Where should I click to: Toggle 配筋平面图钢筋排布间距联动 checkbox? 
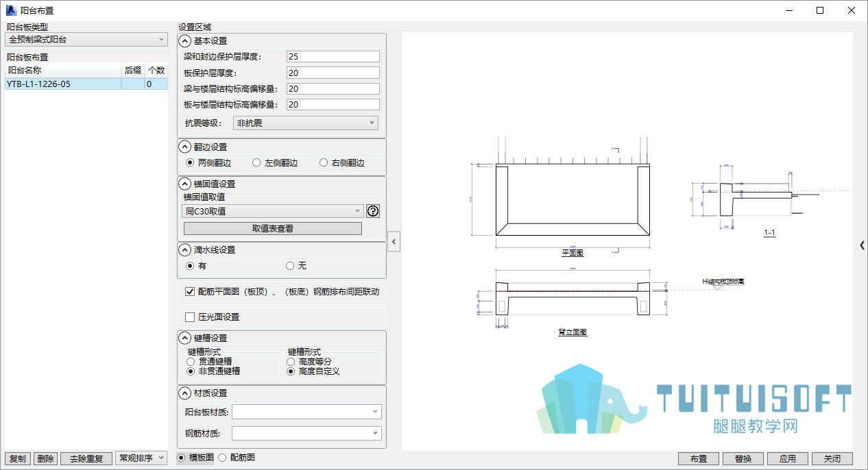coord(191,292)
